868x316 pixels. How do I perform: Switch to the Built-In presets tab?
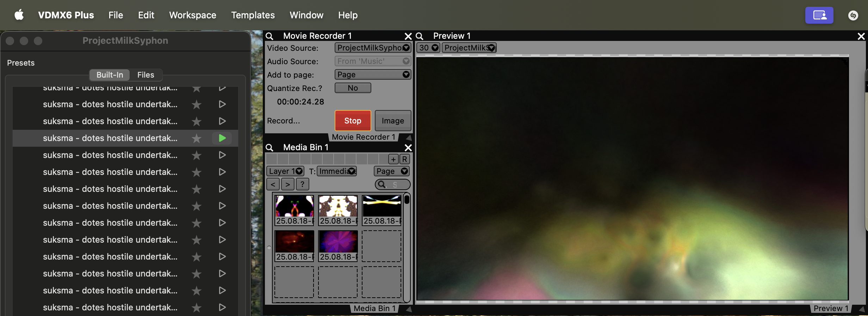point(110,75)
